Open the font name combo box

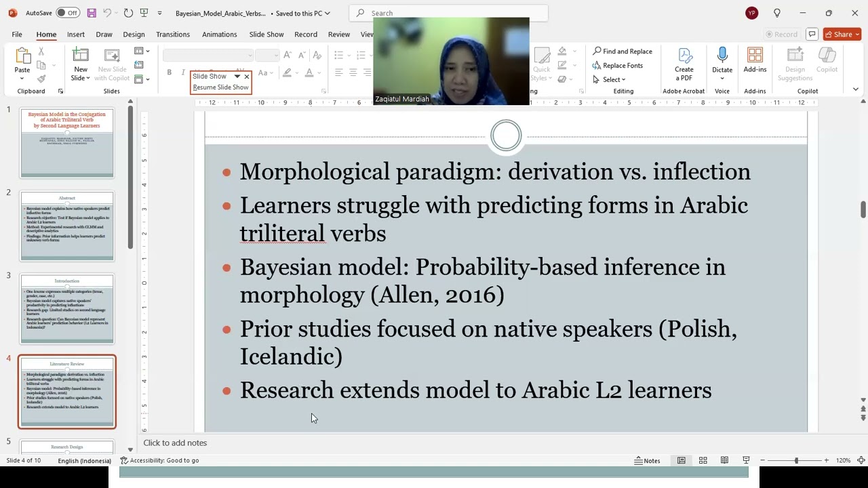[208, 55]
